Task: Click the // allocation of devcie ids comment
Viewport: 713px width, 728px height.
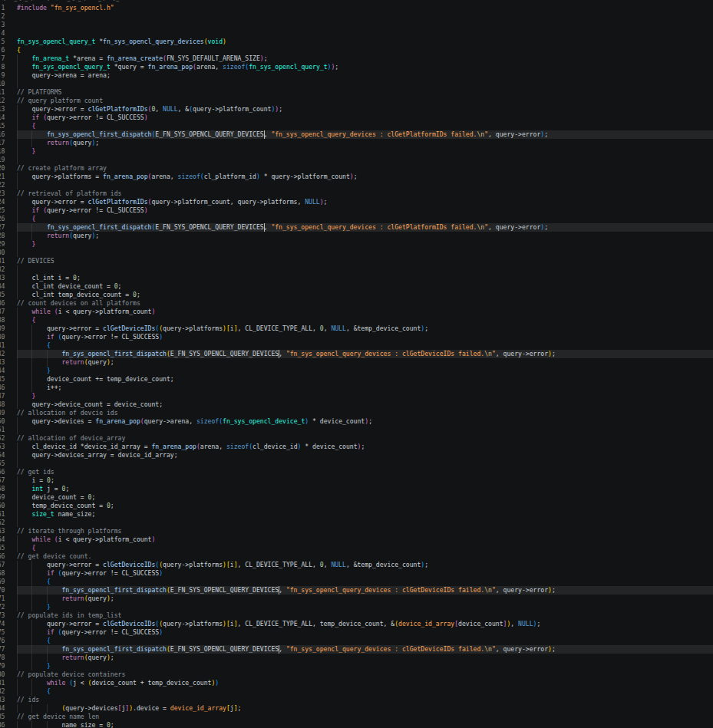Action: coord(68,413)
